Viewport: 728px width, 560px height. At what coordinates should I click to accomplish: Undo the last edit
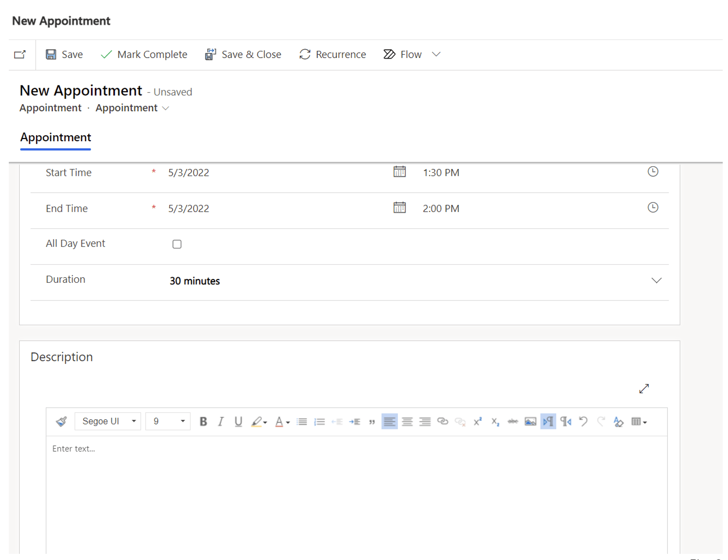pyautogui.click(x=583, y=421)
